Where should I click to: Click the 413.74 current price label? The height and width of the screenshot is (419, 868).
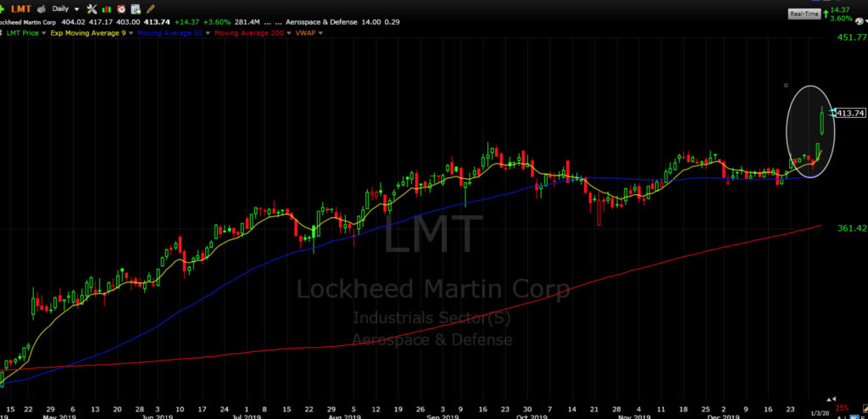point(850,113)
